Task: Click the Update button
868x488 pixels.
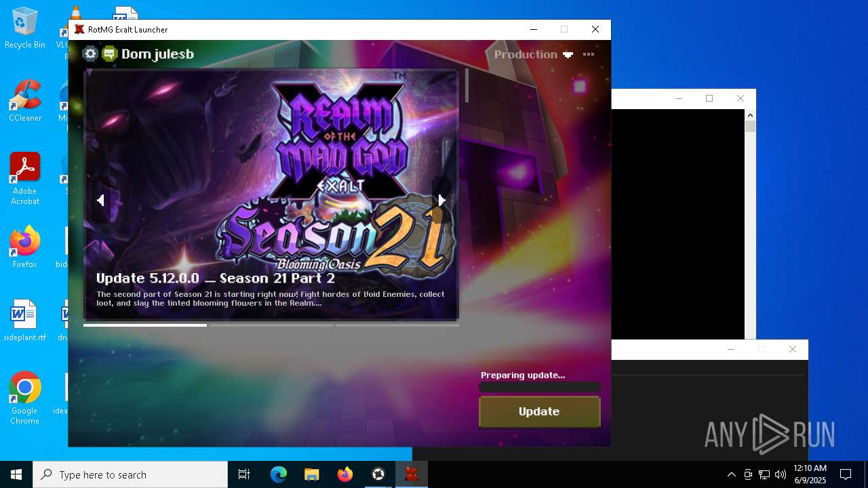Action: [539, 411]
